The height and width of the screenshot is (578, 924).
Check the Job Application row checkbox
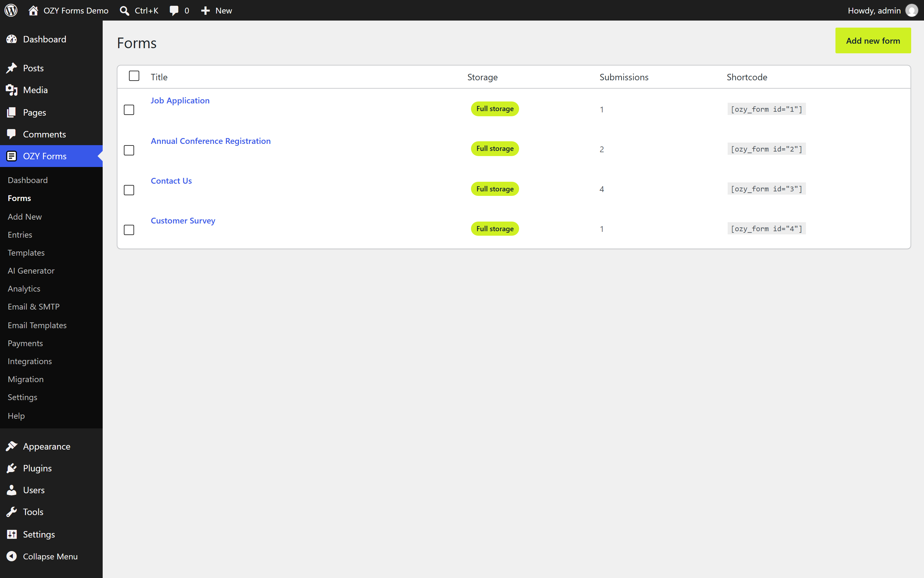[129, 110]
